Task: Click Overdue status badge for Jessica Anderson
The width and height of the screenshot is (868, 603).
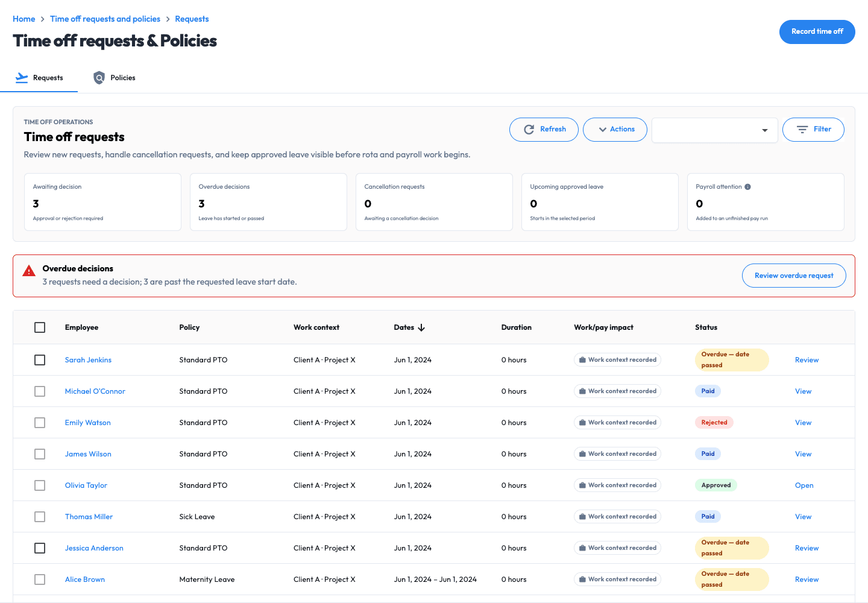Action: (732, 548)
